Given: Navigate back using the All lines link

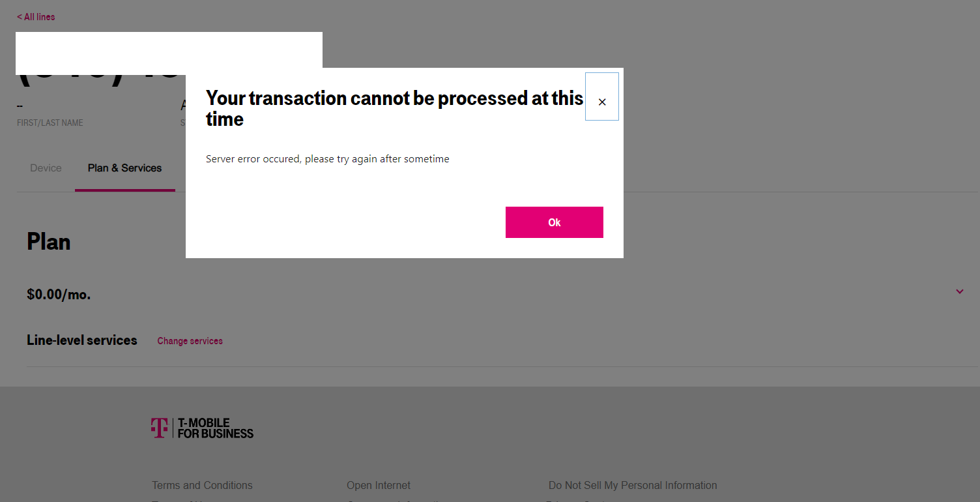Looking at the screenshot, I should [35, 16].
